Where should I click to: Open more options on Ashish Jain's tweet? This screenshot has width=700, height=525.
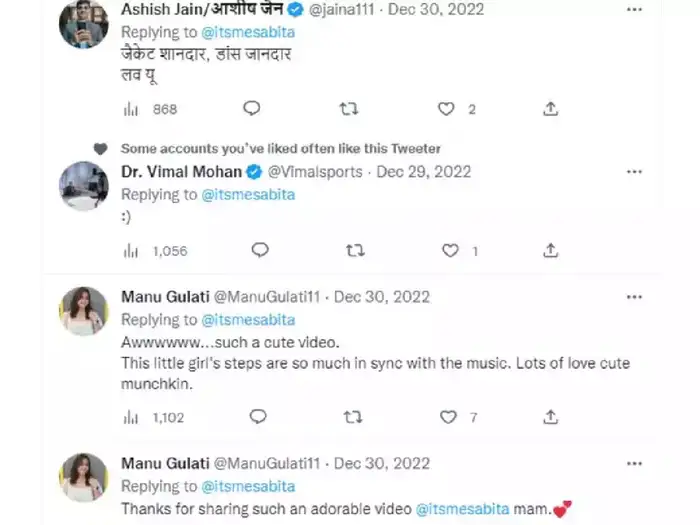coord(634,10)
